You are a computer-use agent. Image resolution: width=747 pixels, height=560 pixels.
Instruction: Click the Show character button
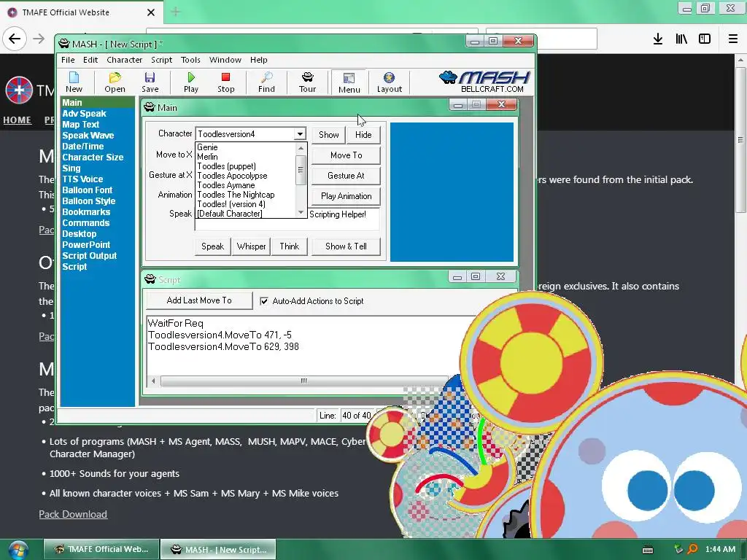329,135
